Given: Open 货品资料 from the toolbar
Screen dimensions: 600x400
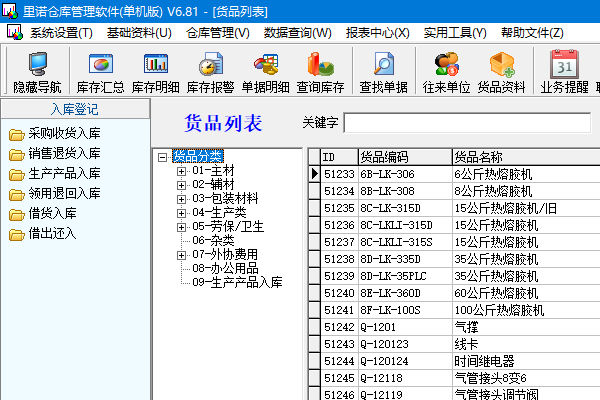Looking at the screenshot, I should pos(502,72).
